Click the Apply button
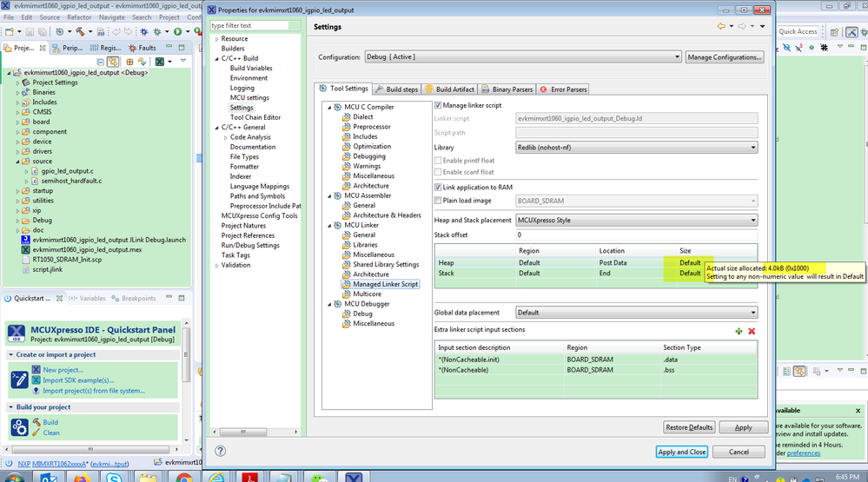The height and width of the screenshot is (482, 868). click(x=743, y=427)
